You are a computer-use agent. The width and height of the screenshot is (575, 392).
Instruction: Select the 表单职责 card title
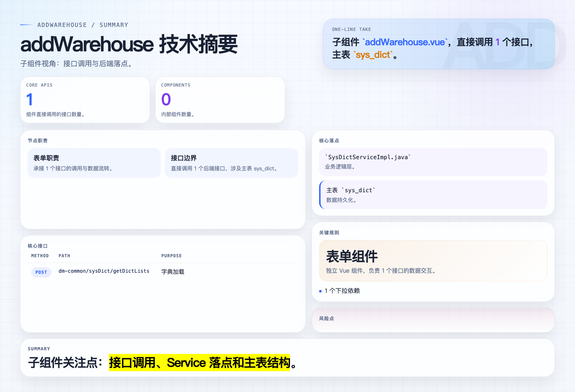(46, 158)
